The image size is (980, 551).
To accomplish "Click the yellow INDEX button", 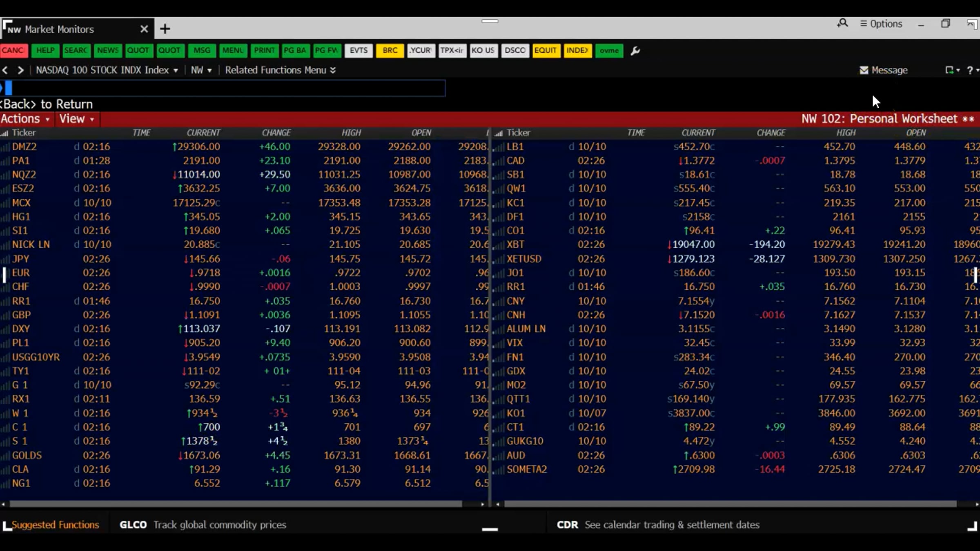I will click(577, 51).
